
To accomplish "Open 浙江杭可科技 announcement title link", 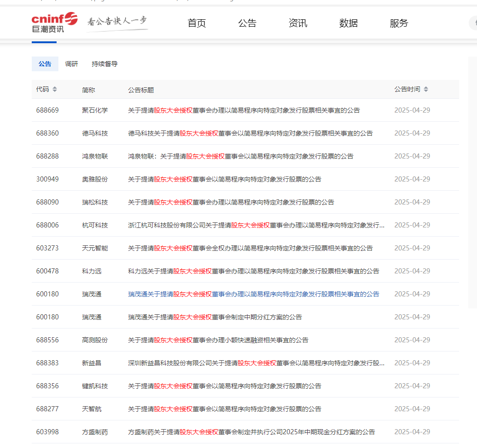I will 256,225.
